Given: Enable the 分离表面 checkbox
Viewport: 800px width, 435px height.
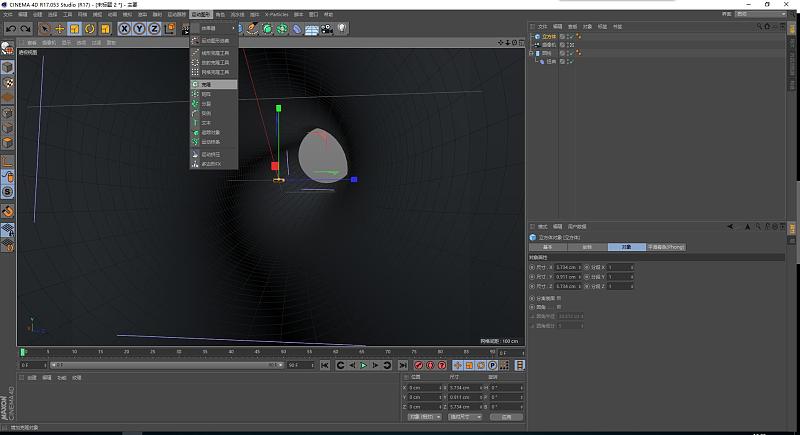Looking at the screenshot, I should [558, 297].
